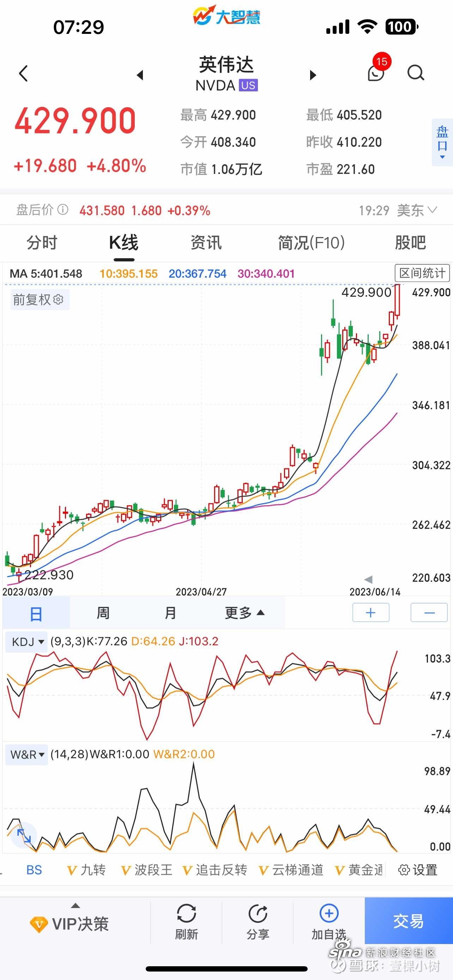Tap the orange MA 10:395.155 label

click(x=128, y=273)
